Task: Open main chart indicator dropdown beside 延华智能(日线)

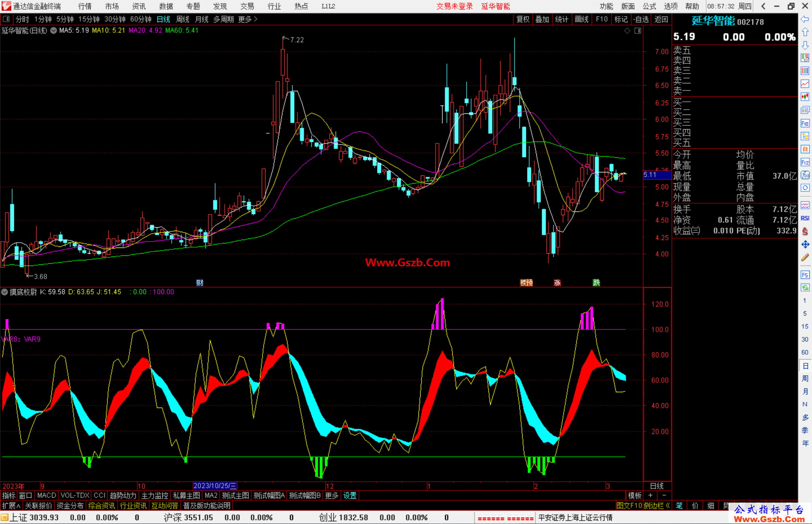Action: point(53,30)
